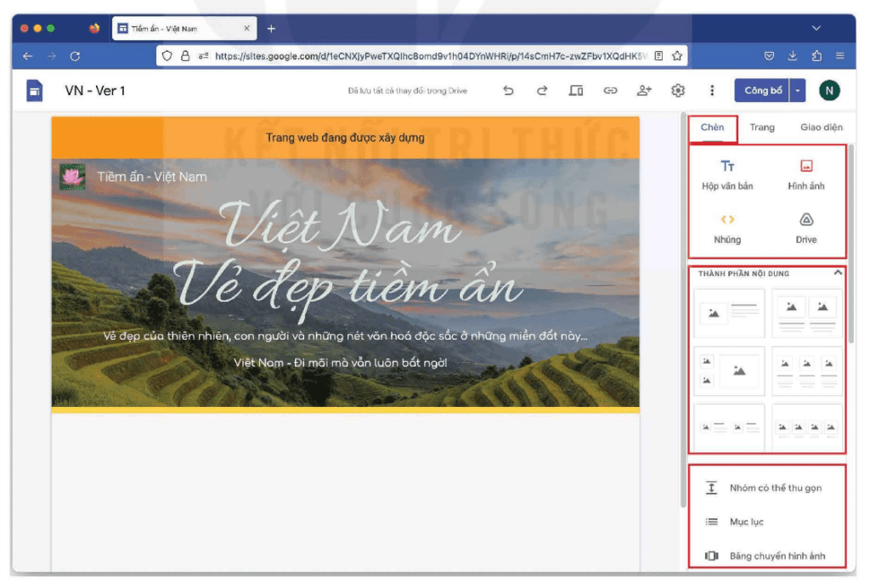Screen dimensions: 870x588
Task: Open site settings with the gear icon
Action: [677, 89]
